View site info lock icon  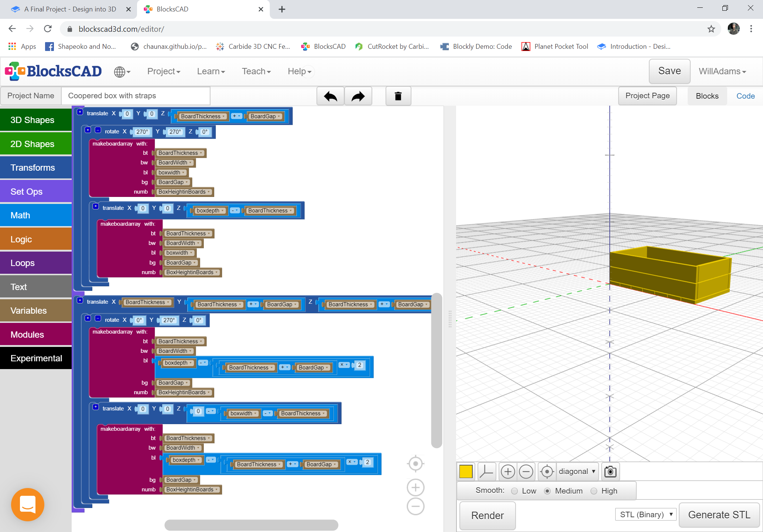tap(70, 29)
